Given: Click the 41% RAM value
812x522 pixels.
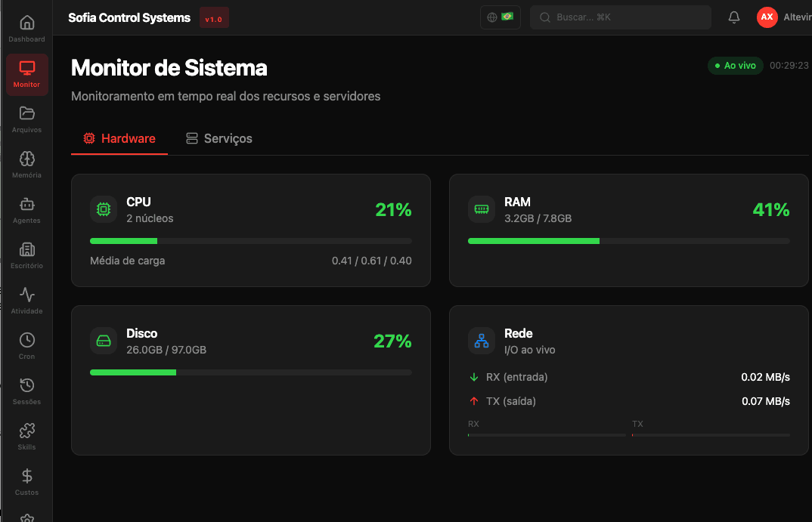Looking at the screenshot, I should 771,209.
